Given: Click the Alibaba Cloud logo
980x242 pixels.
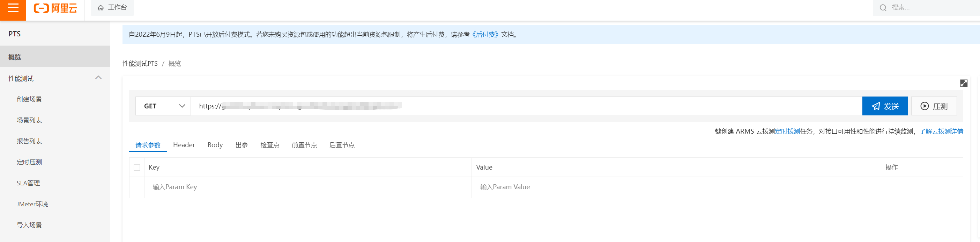Looking at the screenshot, I should pyautogui.click(x=55, y=8).
